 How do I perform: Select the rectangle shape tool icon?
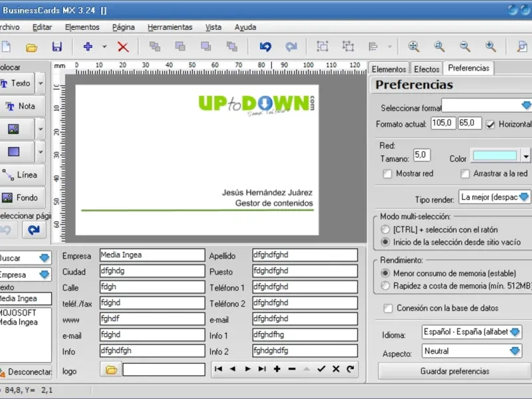(x=13, y=152)
